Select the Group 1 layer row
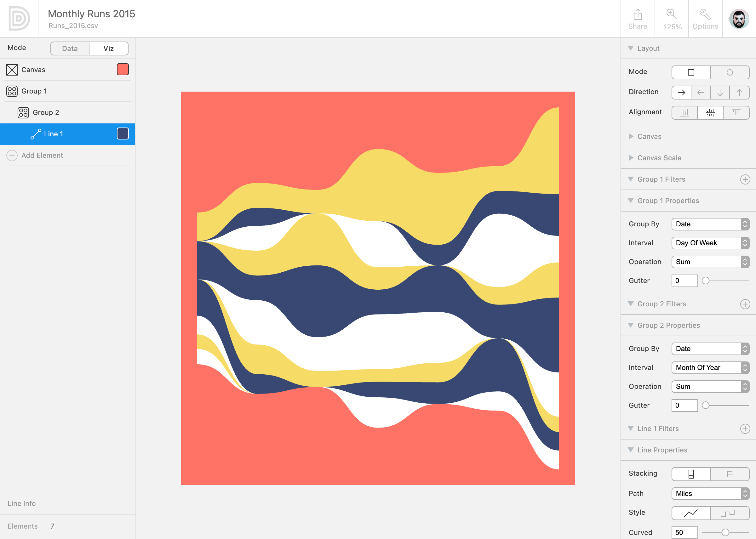This screenshot has width=756, height=539. 67,91
